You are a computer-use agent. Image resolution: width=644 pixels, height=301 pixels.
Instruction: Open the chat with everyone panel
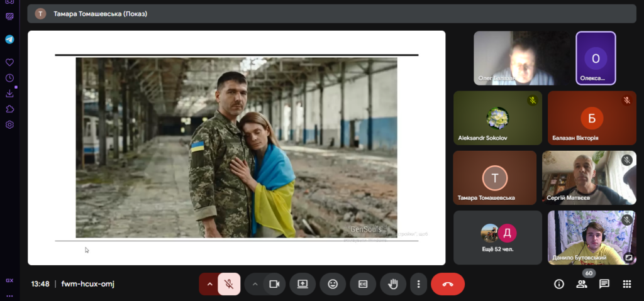604,284
